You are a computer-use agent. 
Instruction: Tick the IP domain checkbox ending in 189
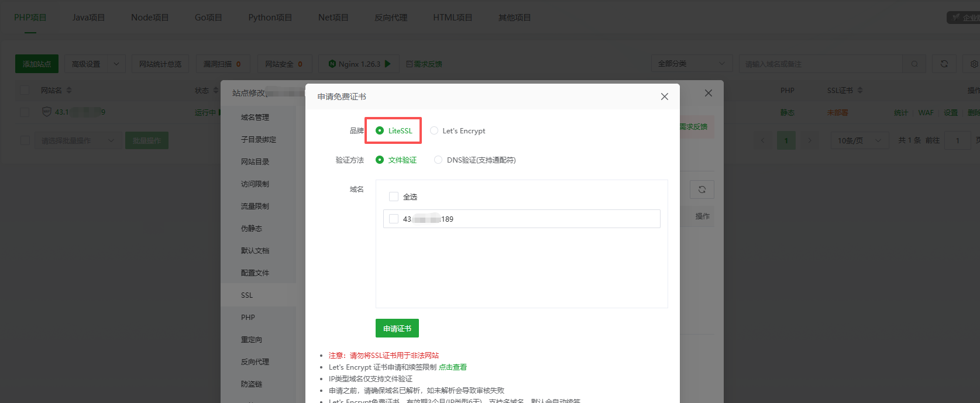[x=394, y=219]
